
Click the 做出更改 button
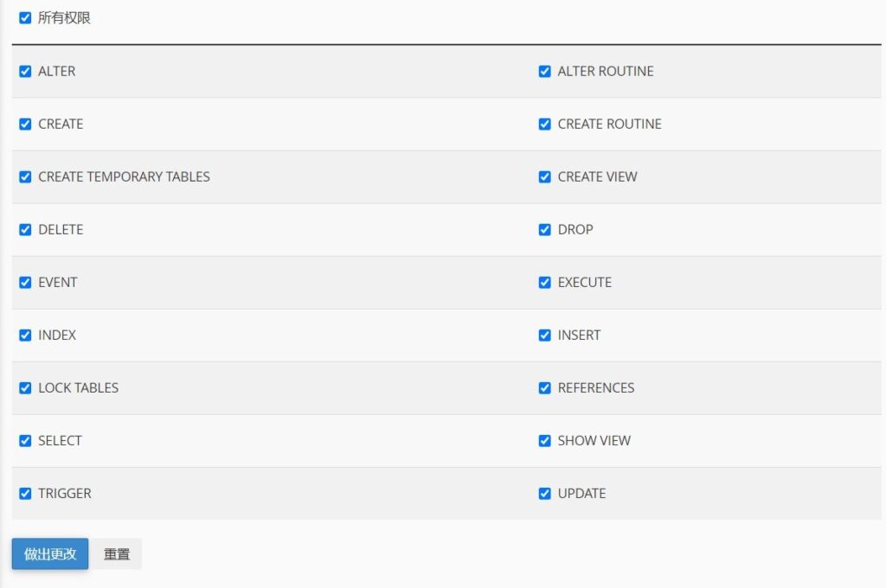coord(50,554)
